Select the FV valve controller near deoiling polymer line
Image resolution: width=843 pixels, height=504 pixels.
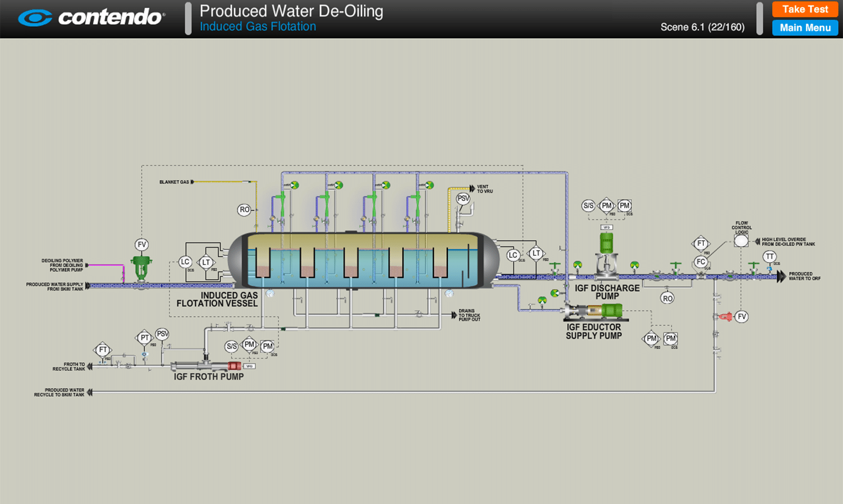pos(141,245)
